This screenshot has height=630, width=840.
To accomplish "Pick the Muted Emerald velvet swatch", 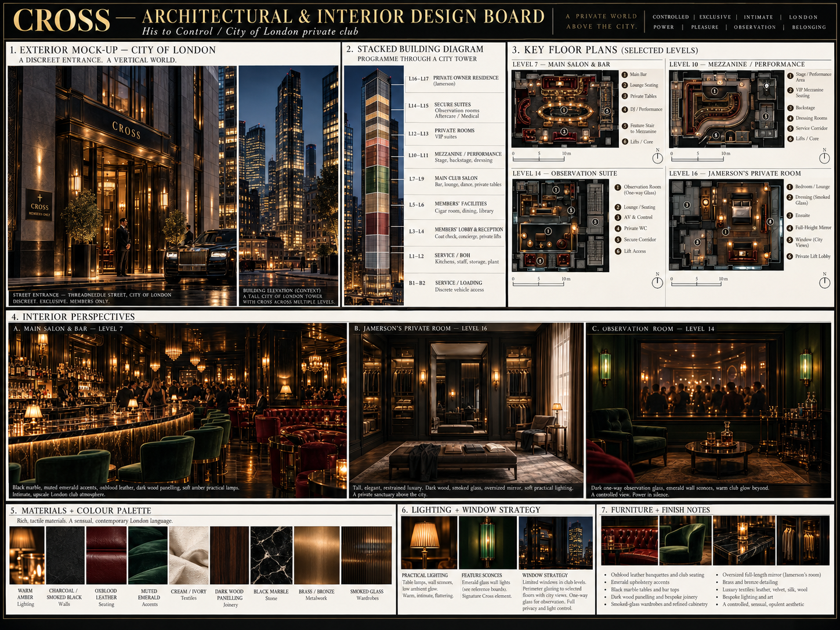I will (x=148, y=555).
